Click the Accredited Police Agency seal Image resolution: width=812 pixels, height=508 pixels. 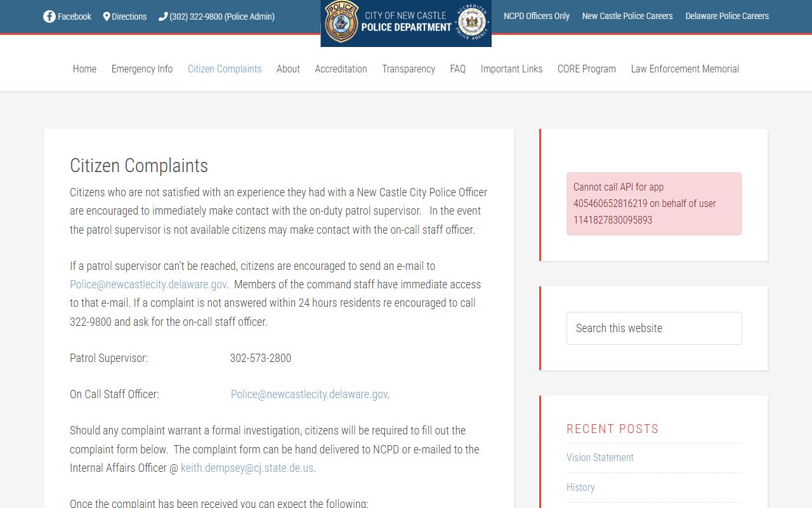[471, 22]
